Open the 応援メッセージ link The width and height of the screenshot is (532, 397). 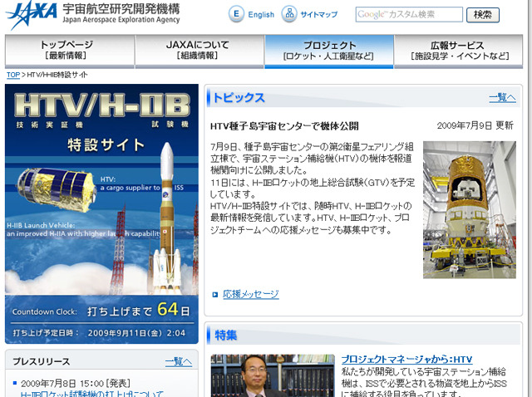(x=251, y=294)
